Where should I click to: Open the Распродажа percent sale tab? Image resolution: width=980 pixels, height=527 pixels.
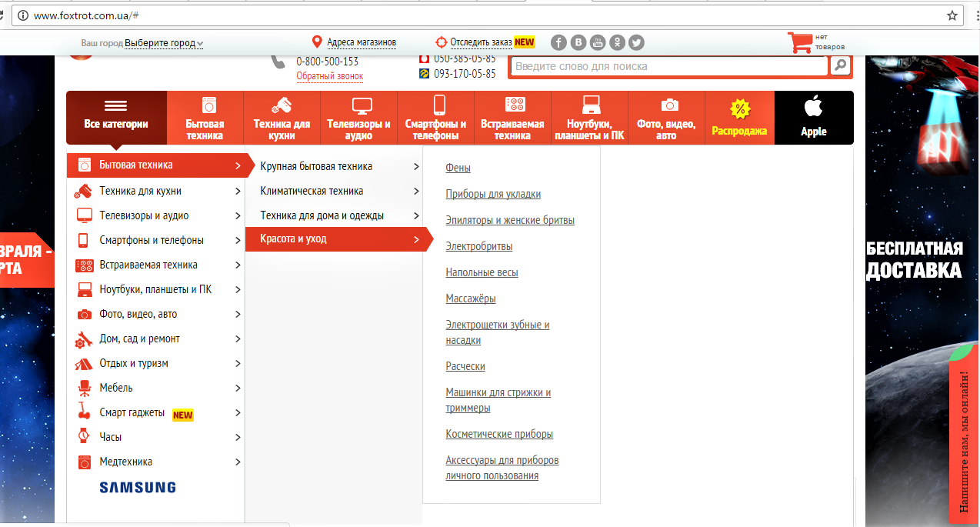coord(739,118)
